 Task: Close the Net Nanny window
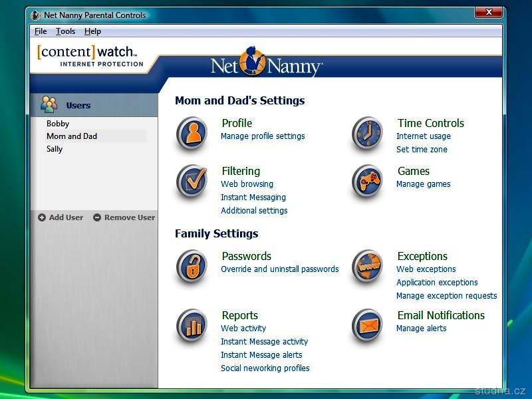point(489,12)
